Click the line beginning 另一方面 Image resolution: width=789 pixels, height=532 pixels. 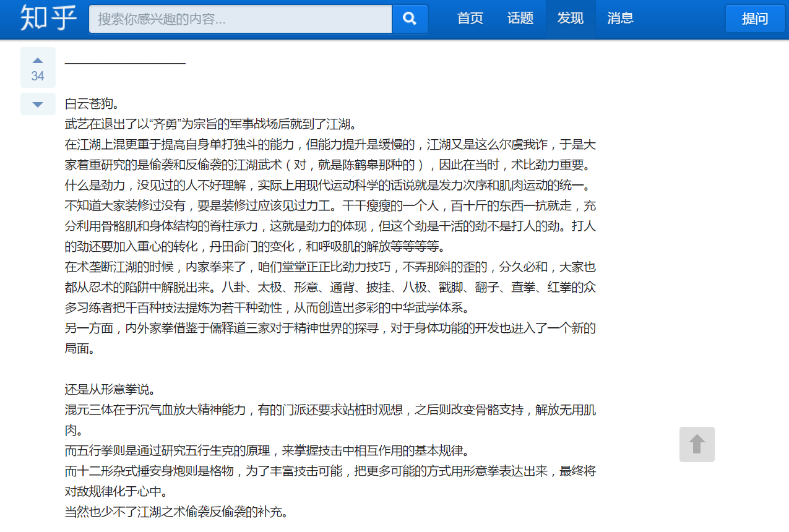pos(330,328)
